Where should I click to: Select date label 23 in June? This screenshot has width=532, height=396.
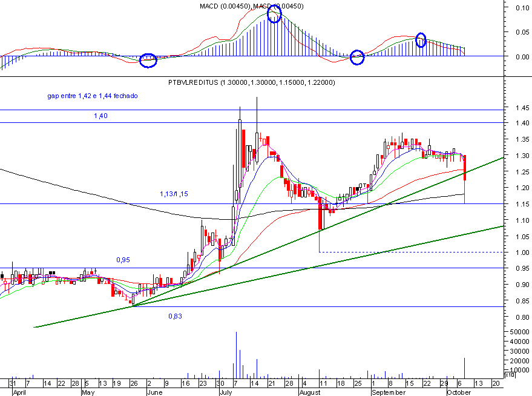203,383
